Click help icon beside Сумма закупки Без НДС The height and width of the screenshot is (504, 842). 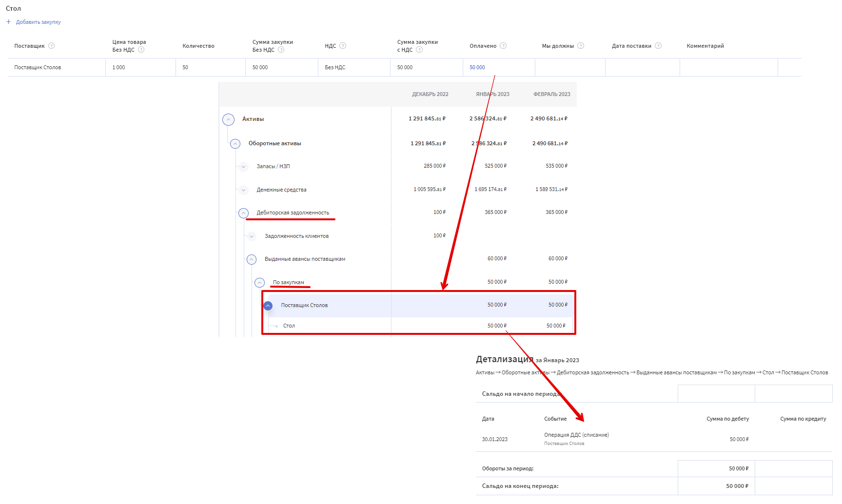coord(281,50)
